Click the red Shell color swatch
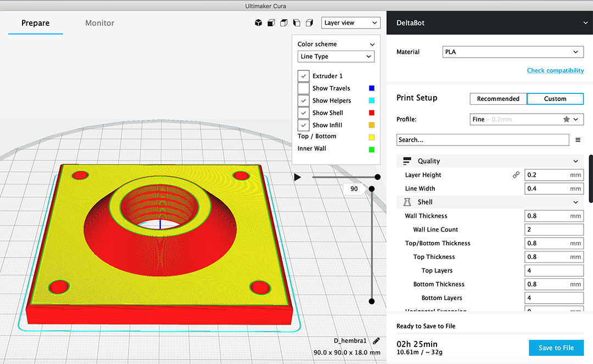The width and height of the screenshot is (593, 364). coord(372,113)
